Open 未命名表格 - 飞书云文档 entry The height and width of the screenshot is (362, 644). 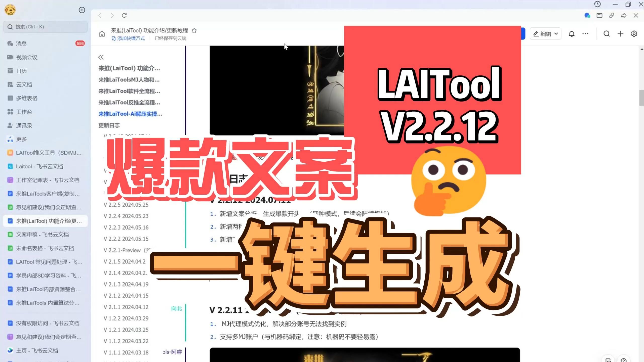(x=45, y=248)
